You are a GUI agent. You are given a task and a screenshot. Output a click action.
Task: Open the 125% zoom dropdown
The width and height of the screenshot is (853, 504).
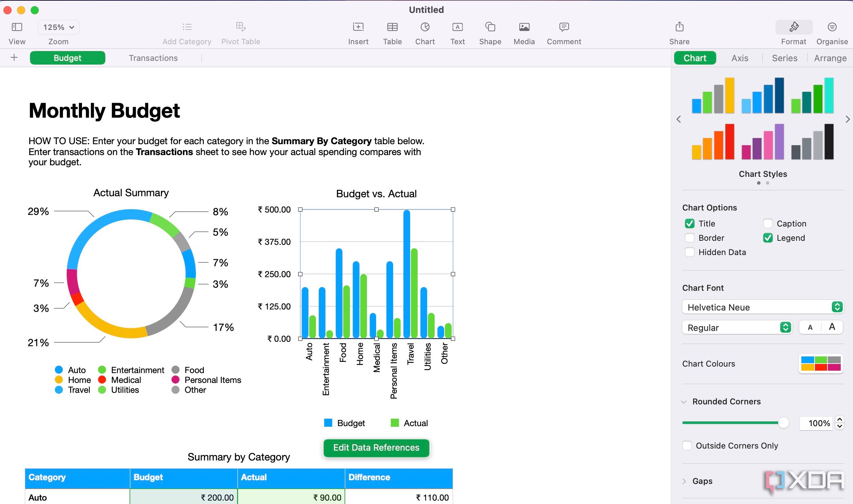tap(58, 27)
